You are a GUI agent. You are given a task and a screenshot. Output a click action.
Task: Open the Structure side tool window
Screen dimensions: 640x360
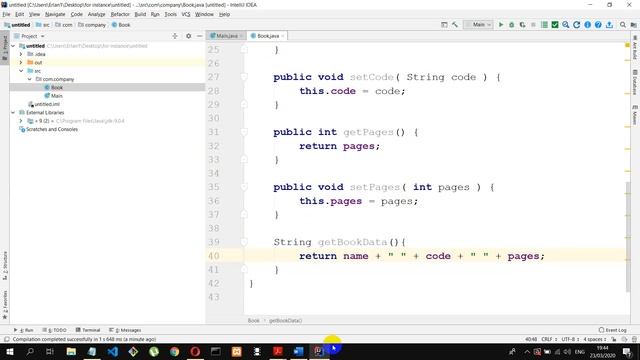5,265
